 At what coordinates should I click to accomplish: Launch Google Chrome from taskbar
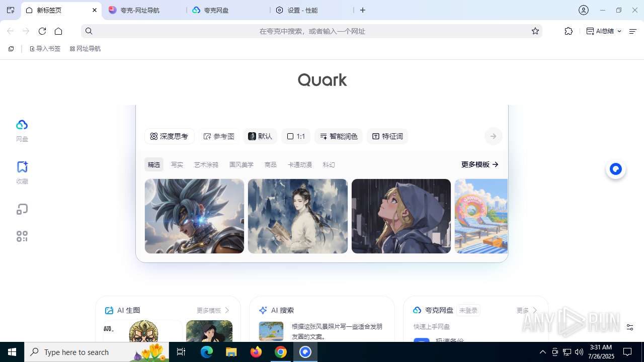pyautogui.click(x=281, y=352)
